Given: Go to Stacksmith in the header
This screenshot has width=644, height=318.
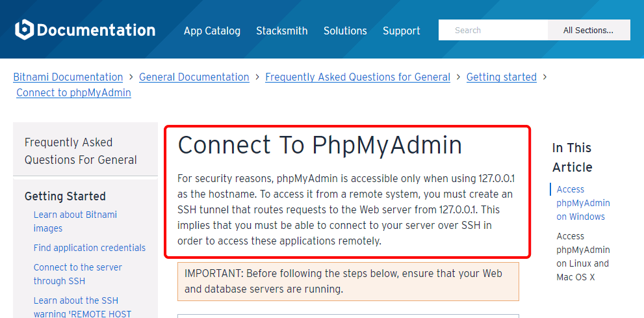Looking at the screenshot, I should (x=282, y=31).
